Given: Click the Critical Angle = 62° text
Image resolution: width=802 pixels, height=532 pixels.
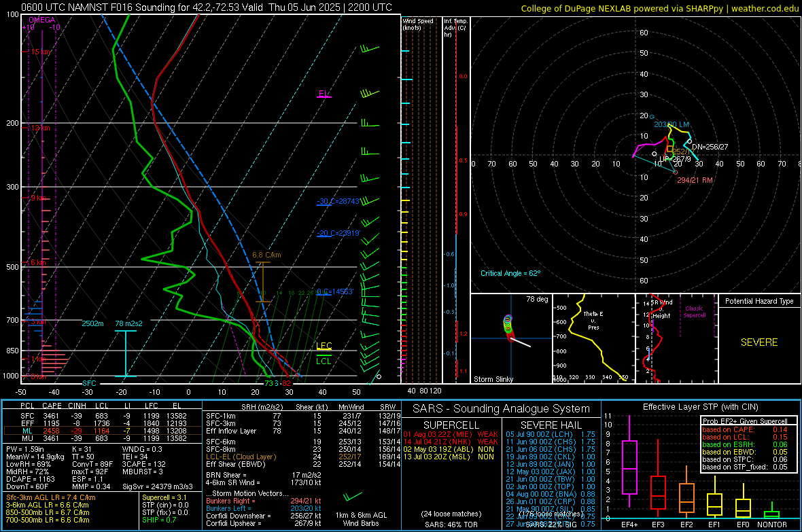Looking at the screenshot, I should pos(510,273).
